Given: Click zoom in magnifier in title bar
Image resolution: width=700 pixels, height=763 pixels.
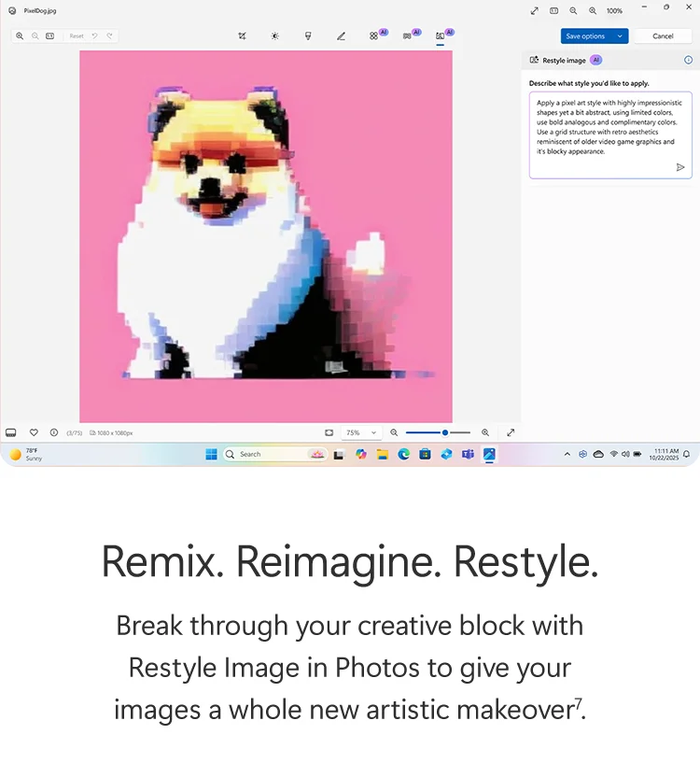Looking at the screenshot, I should (593, 10).
